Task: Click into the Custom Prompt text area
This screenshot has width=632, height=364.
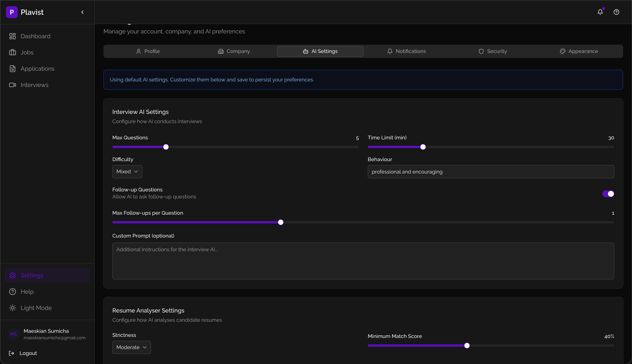Action: pyautogui.click(x=363, y=261)
